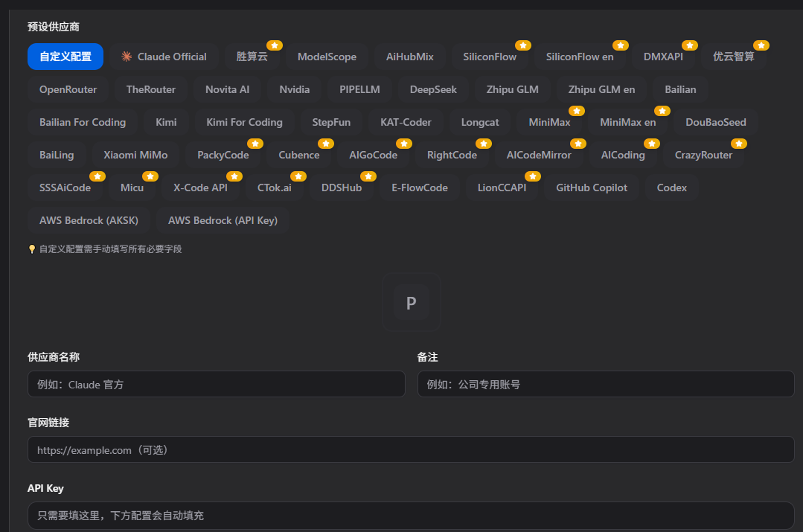
Task: Pick the Novita AI preset
Action: tap(228, 89)
